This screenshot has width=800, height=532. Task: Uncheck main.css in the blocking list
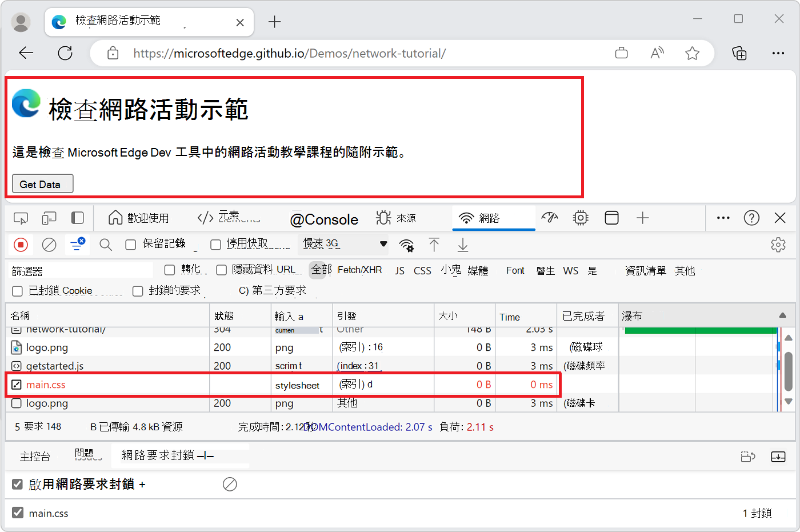(x=17, y=513)
